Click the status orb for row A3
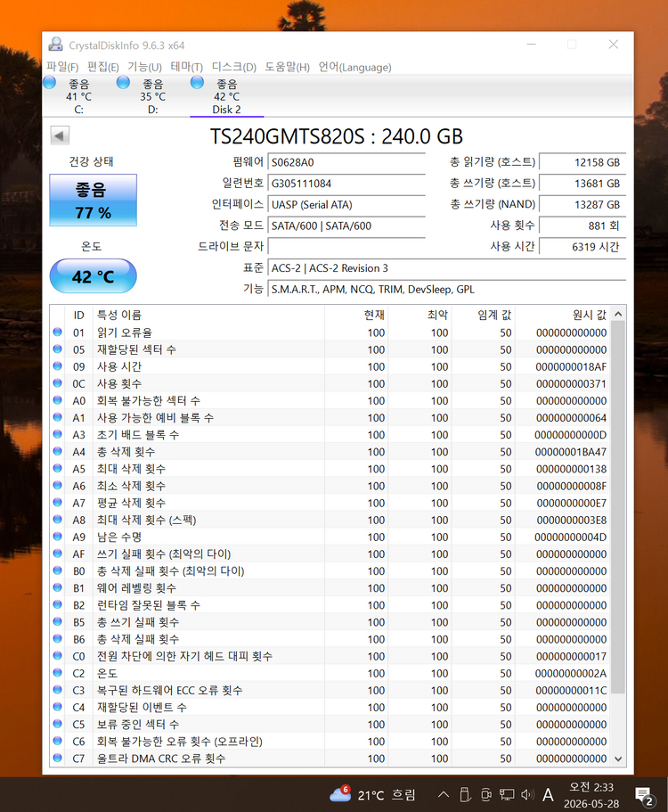The height and width of the screenshot is (812, 668). point(57,434)
